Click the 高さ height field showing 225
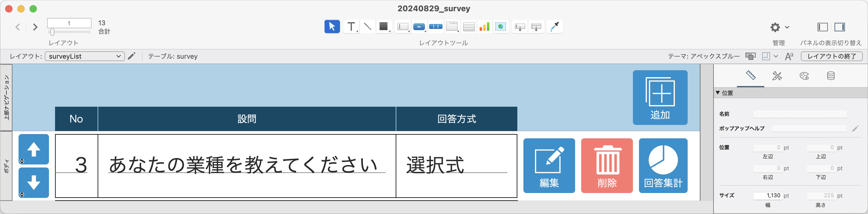Image resolution: width=868 pixels, height=214 pixels. point(821,195)
